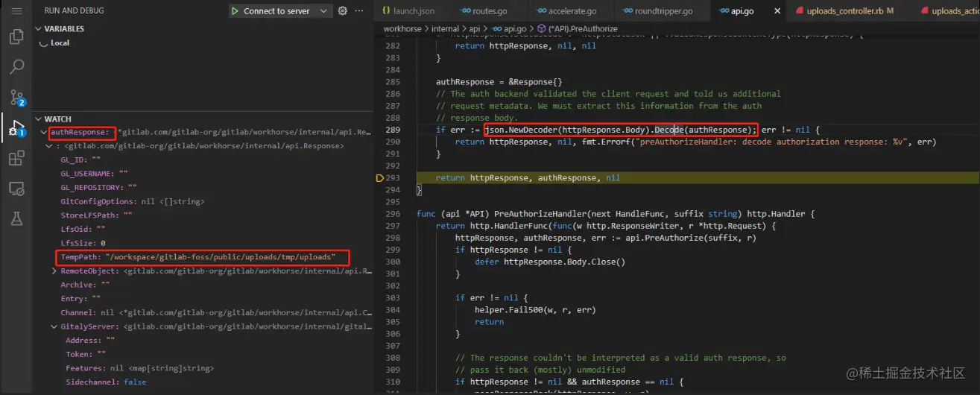Viewport: 980px width, 395px height.
Task: Select the GL_REPOSITORY watch row
Action: (203, 188)
